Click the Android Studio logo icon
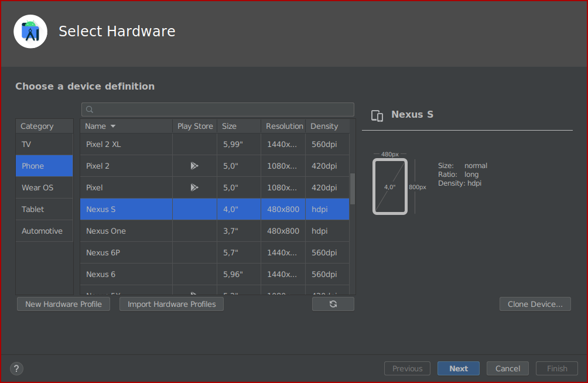This screenshot has width=588, height=383. pyautogui.click(x=30, y=32)
